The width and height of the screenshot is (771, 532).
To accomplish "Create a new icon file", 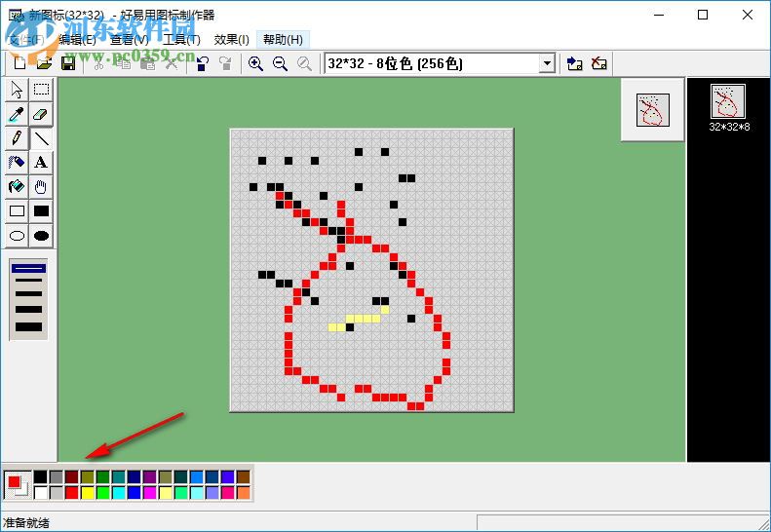I will [x=19, y=63].
